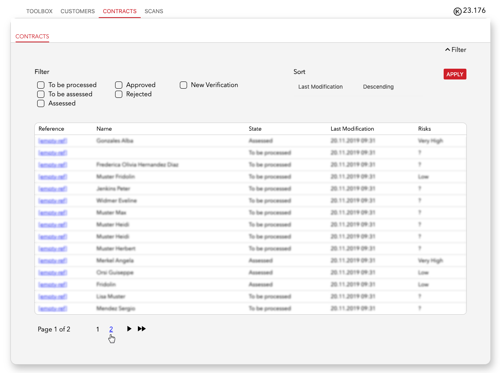Switch to the Toolbox tab
Viewport: 500px width, 373px height.
tap(39, 11)
